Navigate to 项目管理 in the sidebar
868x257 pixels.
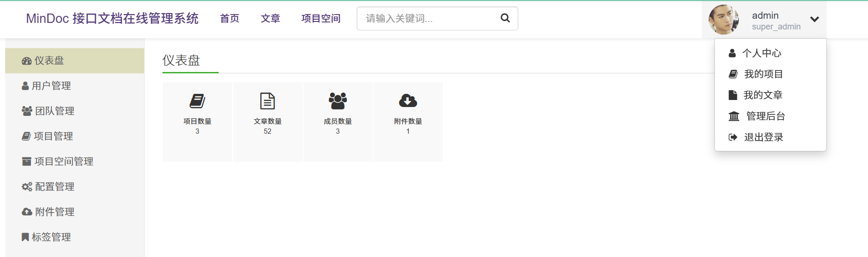pos(53,136)
